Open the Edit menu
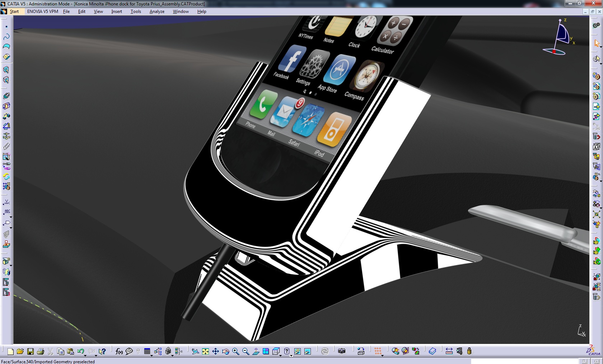The height and width of the screenshot is (364, 603). [82, 11]
